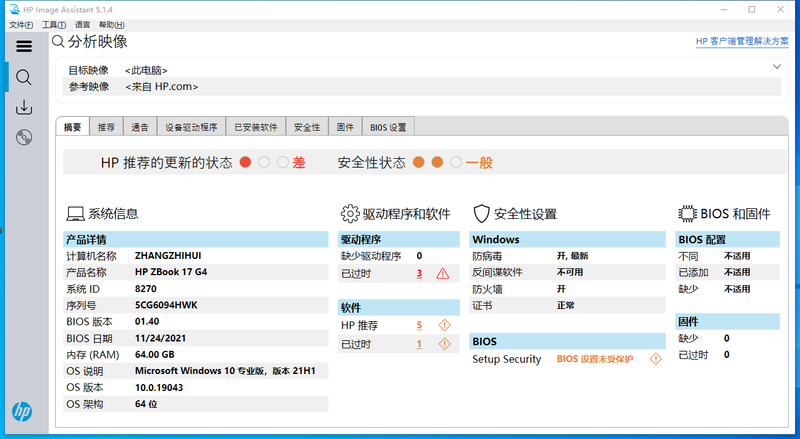The width and height of the screenshot is (800, 439).
Task: Click the warning icon beside BIOS 设置未受保护
Action: click(x=656, y=359)
